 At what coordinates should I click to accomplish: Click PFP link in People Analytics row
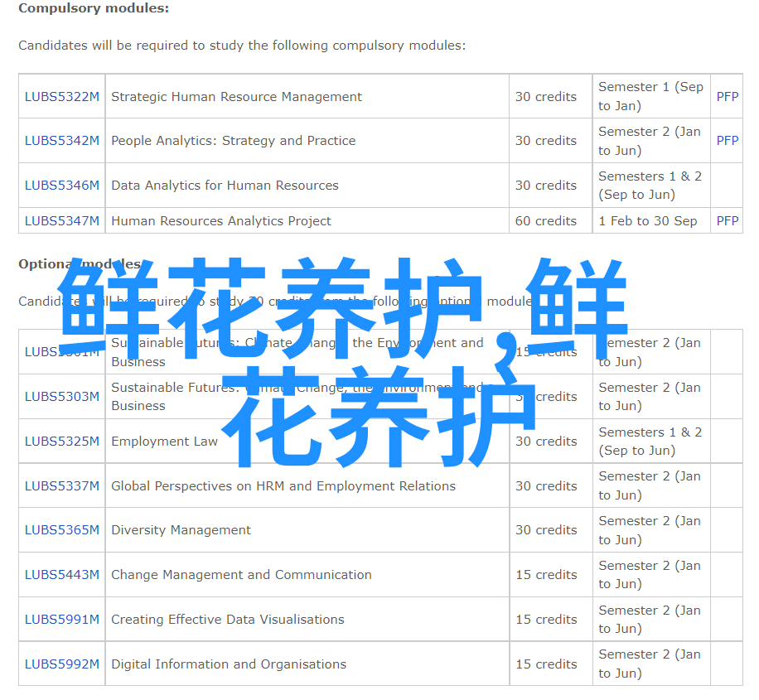[728, 140]
